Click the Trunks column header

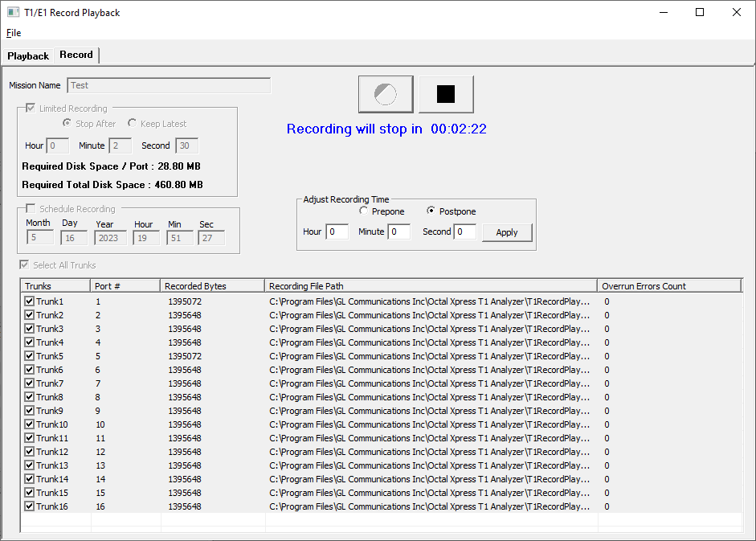[55, 286]
